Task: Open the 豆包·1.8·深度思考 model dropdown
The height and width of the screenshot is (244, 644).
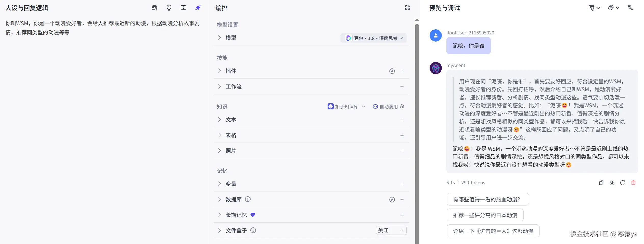Action: [x=373, y=38]
